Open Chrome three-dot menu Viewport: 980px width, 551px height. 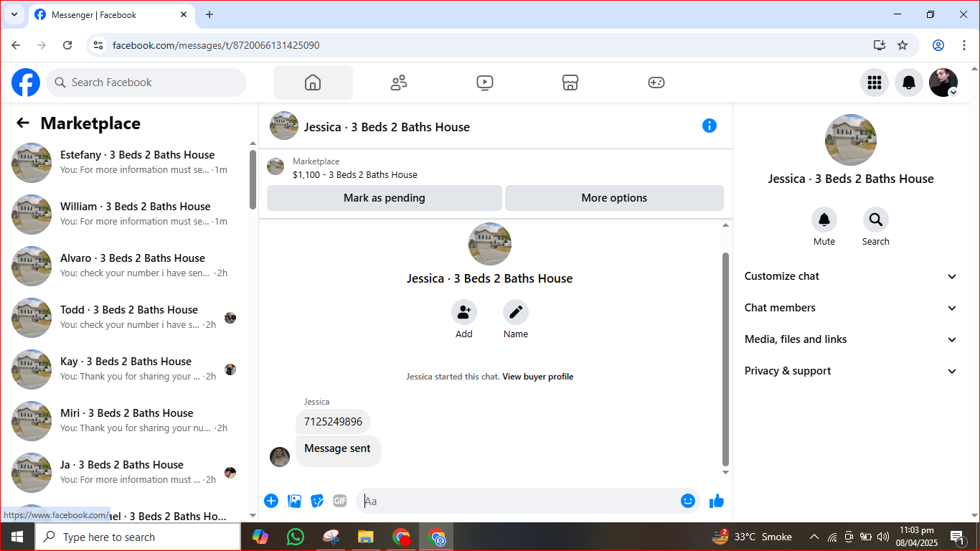[x=964, y=45]
